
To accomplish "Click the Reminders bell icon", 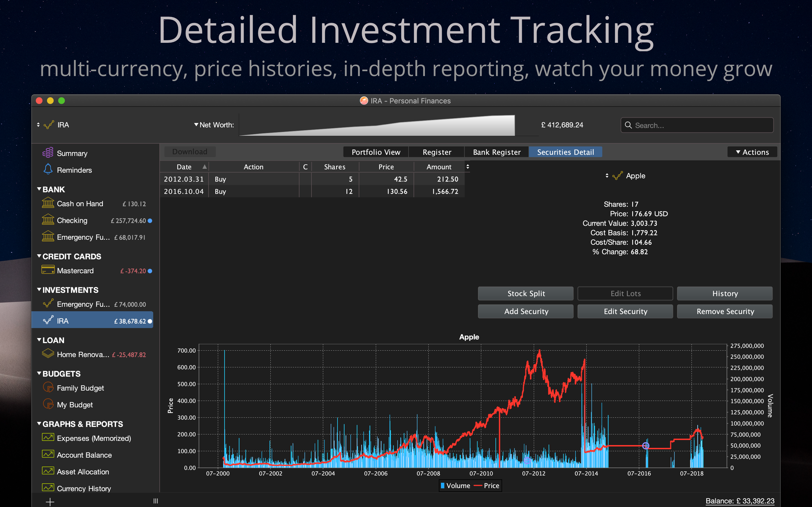I will point(48,169).
